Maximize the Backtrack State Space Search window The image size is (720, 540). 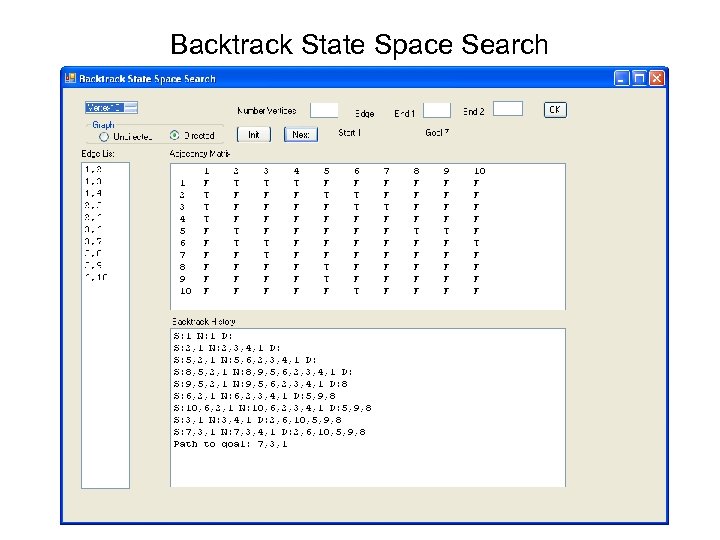tap(639, 79)
